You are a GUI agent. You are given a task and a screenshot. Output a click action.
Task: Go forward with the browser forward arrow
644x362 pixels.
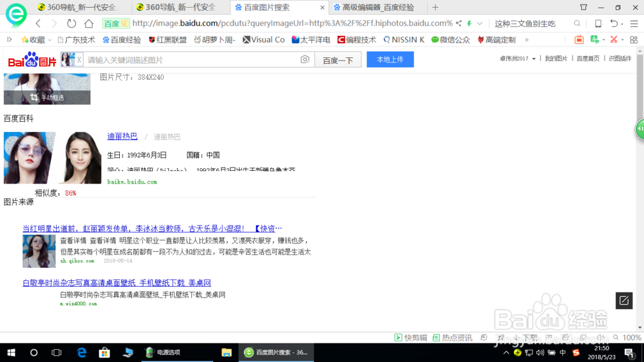tap(54, 23)
